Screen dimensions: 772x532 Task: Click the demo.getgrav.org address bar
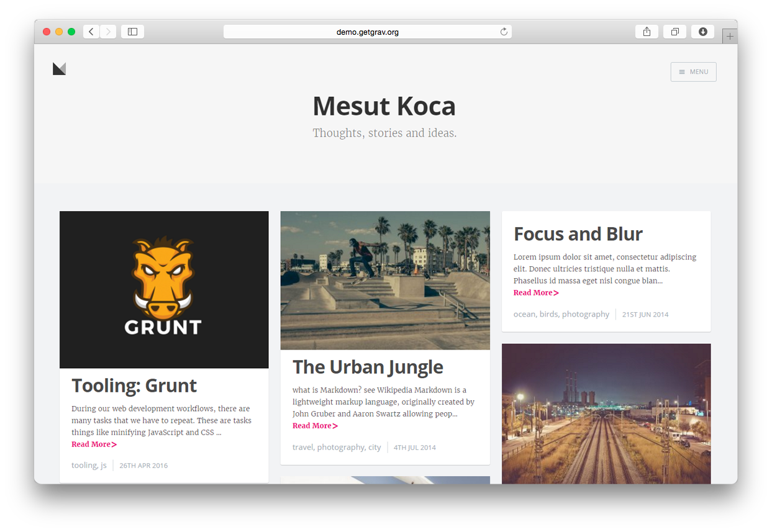tap(368, 32)
